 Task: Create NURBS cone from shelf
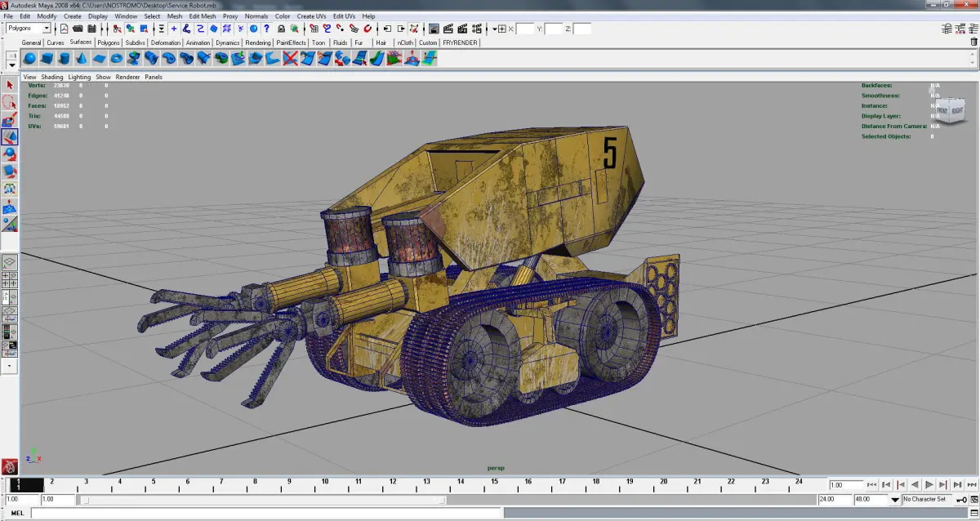(82, 59)
